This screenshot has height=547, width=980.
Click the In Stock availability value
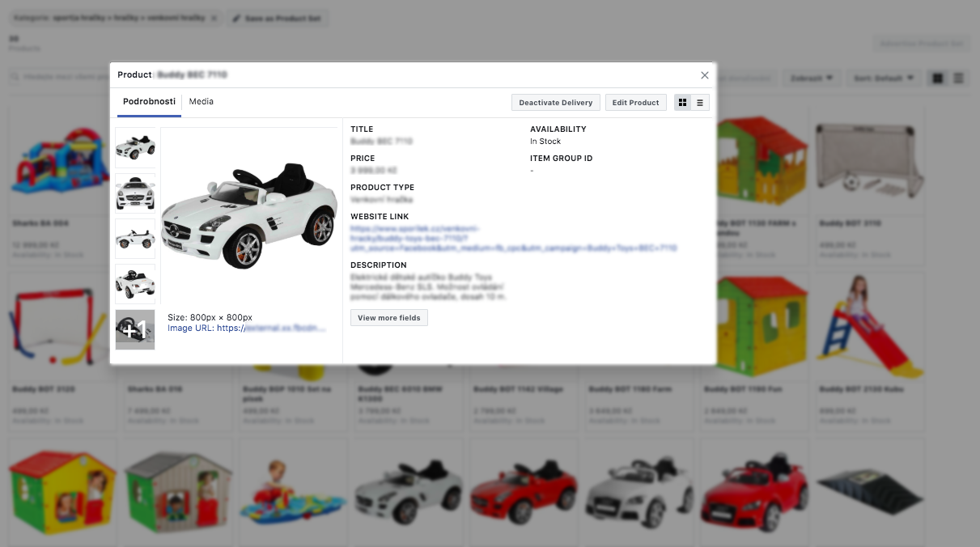[x=545, y=142]
